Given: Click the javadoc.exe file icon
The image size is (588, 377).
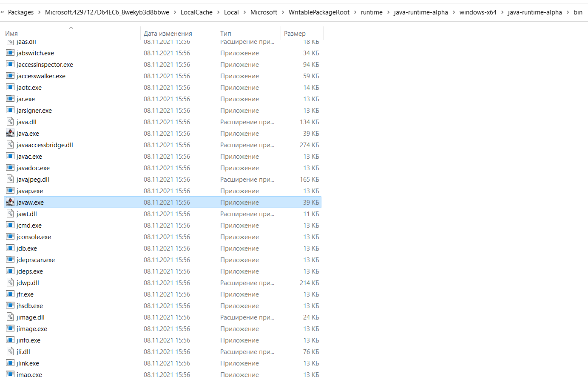Looking at the screenshot, I should [10, 168].
